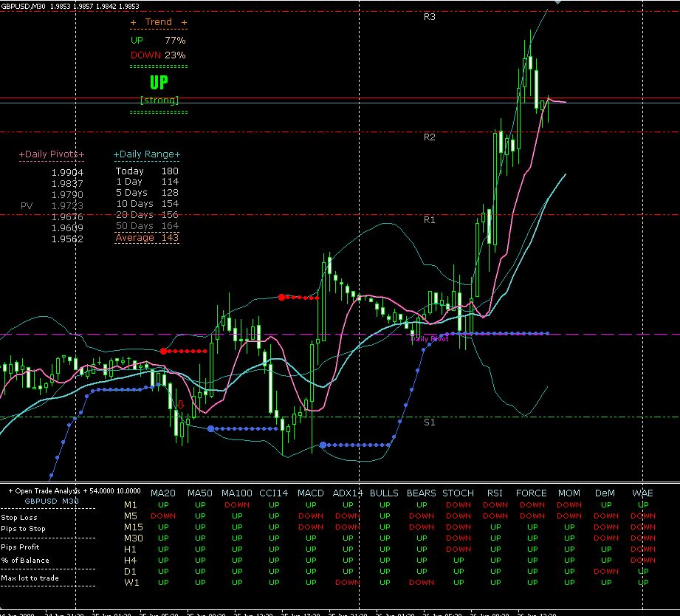680x616 pixels.
Task: Click the '+Daily Range+' heading
Action: 147,154
